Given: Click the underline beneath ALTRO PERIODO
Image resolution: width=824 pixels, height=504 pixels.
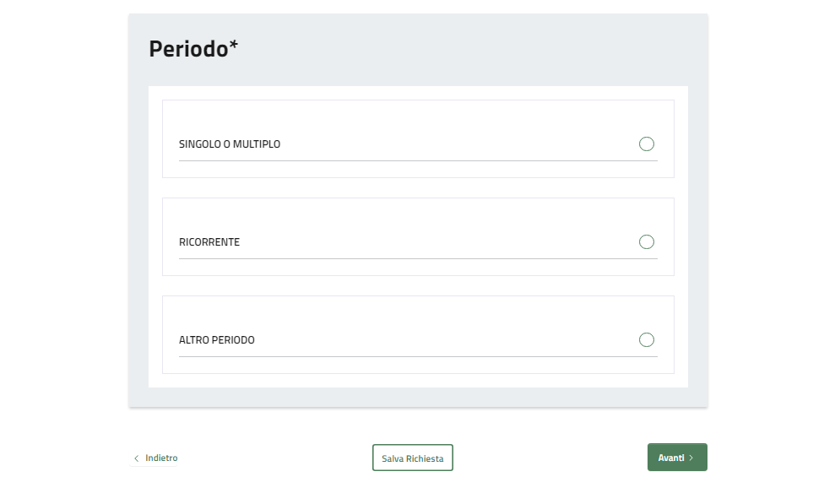Looking at the screenshot, I should (418, 356).
